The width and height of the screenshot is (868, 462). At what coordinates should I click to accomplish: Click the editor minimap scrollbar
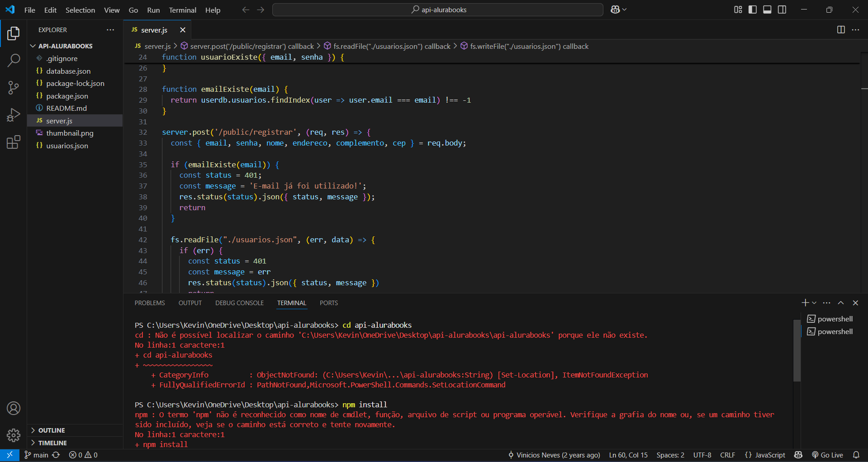point(864,174)
